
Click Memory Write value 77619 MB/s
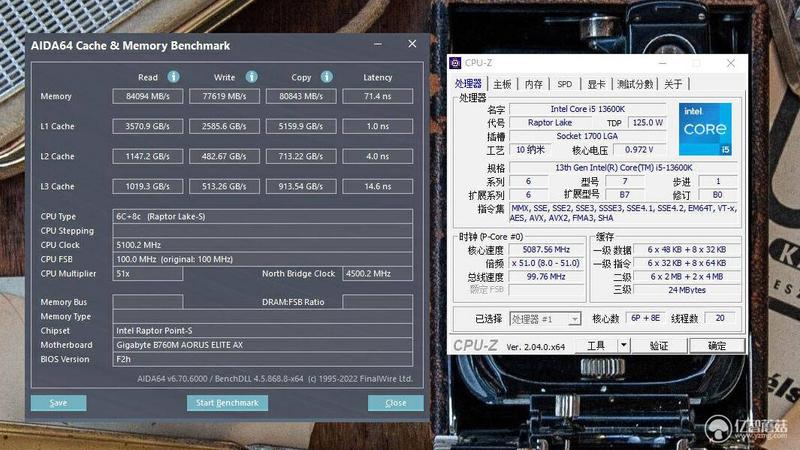click(x=224, y=96)
